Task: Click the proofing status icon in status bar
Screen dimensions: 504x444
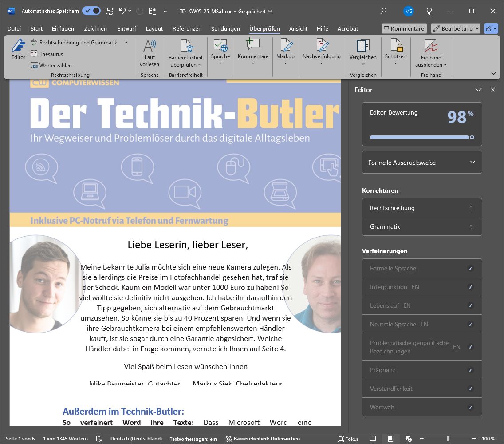Action: coord(99,439)
